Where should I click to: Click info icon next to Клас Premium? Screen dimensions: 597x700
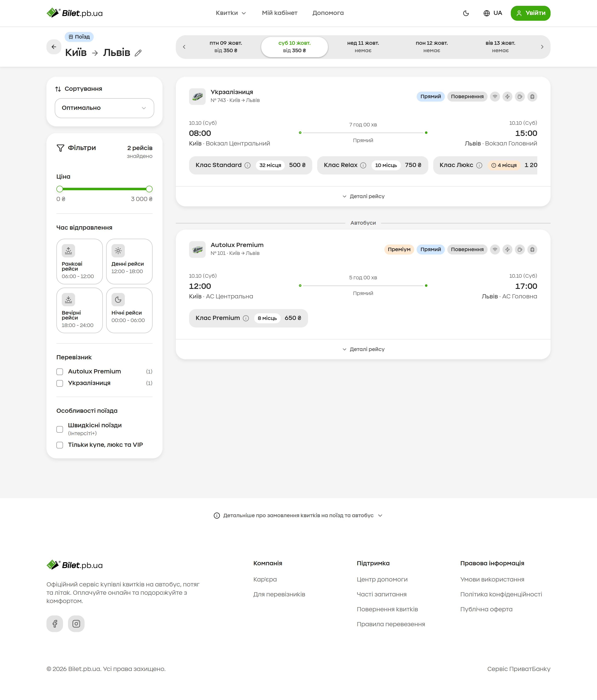(x=246, y=318)
